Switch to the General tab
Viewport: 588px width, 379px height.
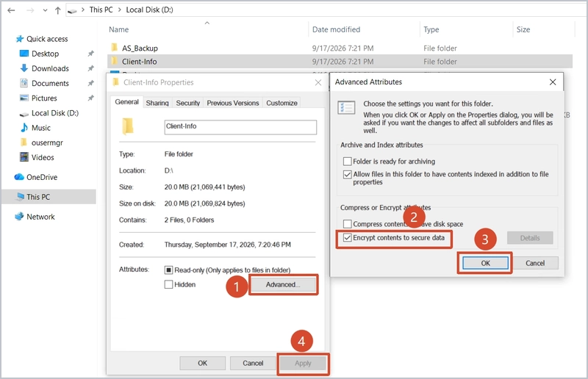(x=126, y=102)
